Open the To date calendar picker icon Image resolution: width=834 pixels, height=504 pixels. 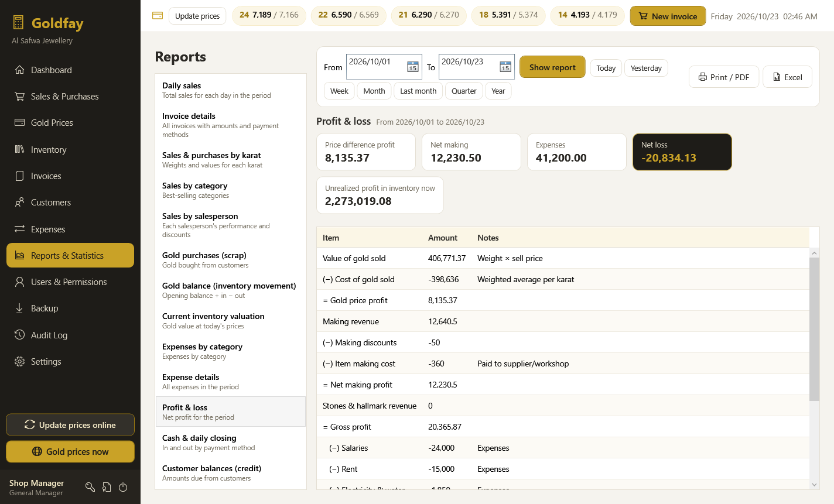[505, 67]
